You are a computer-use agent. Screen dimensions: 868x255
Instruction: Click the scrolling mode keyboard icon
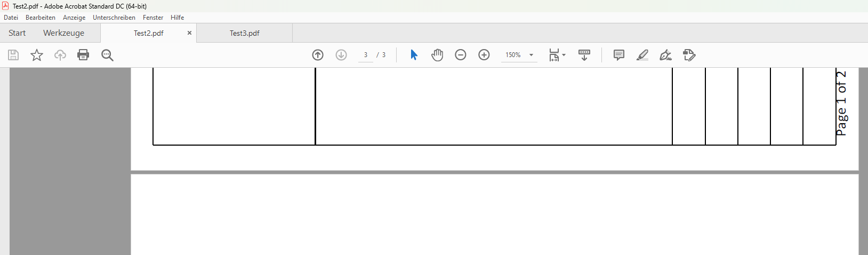[x=584, y=55]
